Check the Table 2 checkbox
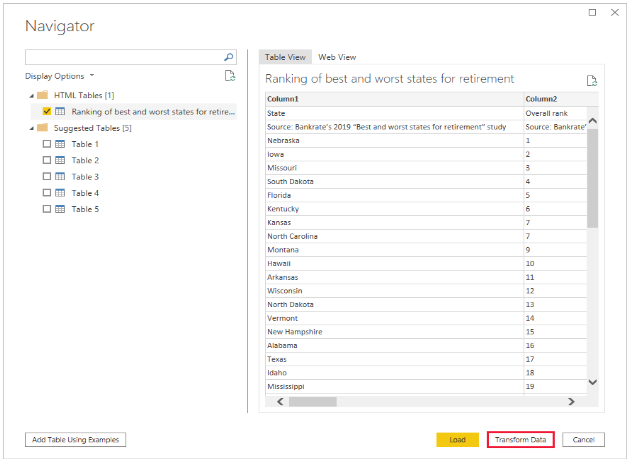Image resolution: width=631 pixels, height=466 pixels. click(x=46, y=160)
